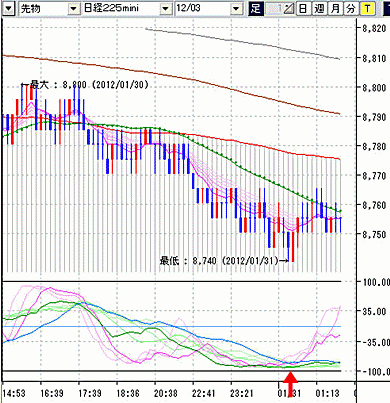Click the 最大 8,800 high price label

(84, 85)
